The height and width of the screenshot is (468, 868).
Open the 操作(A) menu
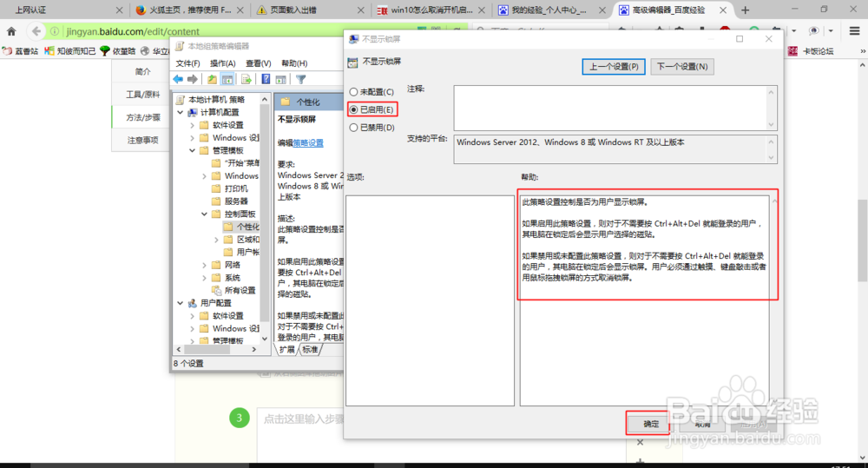coord(223,63)
